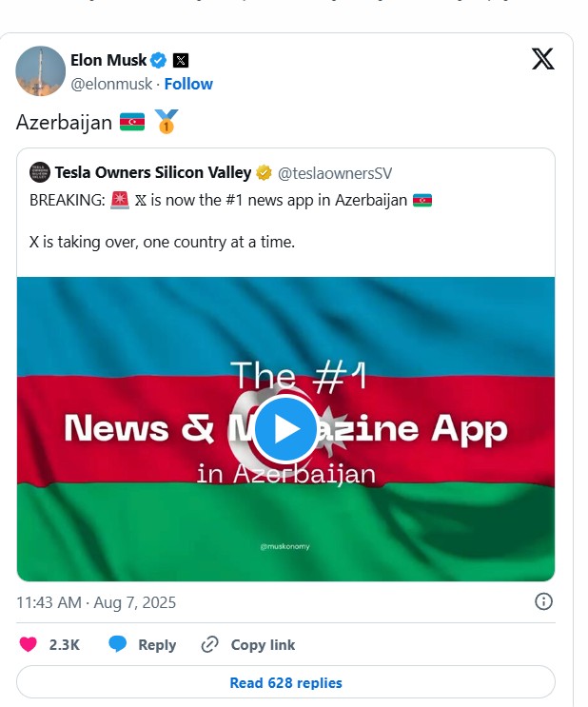This screenshot has width=588, height=707.
Task: Click the black X affiliation badge beside name
Action: [181, 61]
